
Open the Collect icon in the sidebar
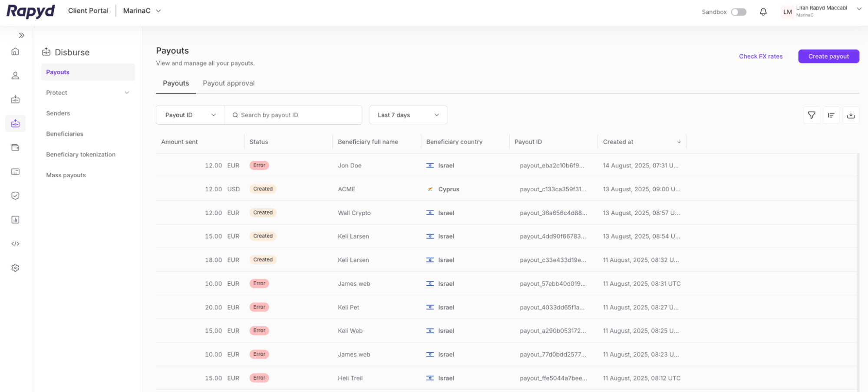[x=15, y=99]
